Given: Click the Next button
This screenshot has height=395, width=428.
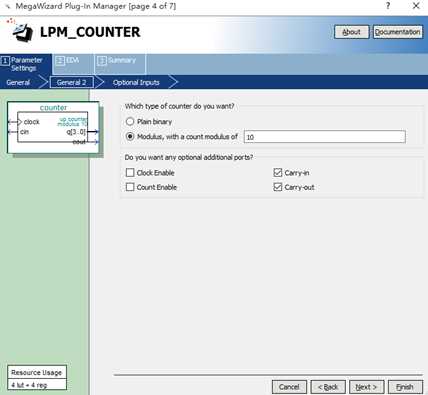Looking at the screenshot, I should click(x=367, y=387).
